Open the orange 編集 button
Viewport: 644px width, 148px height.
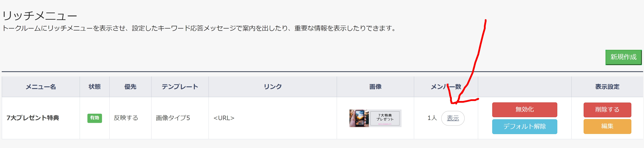[607, 126]
